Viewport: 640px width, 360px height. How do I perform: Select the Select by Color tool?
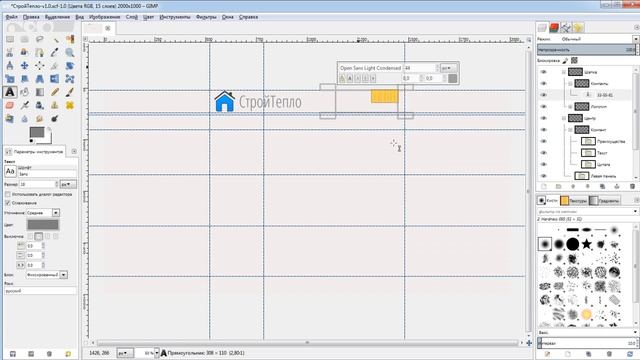pos(70,39)
